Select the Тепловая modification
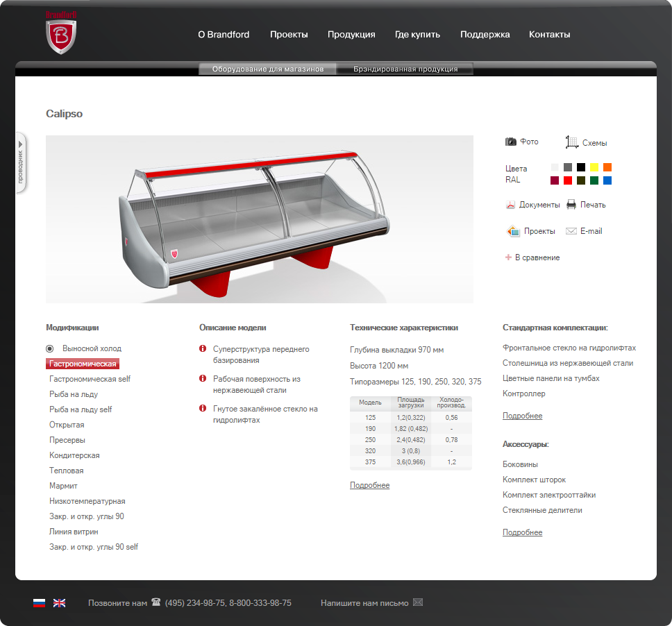 (66, 471)
